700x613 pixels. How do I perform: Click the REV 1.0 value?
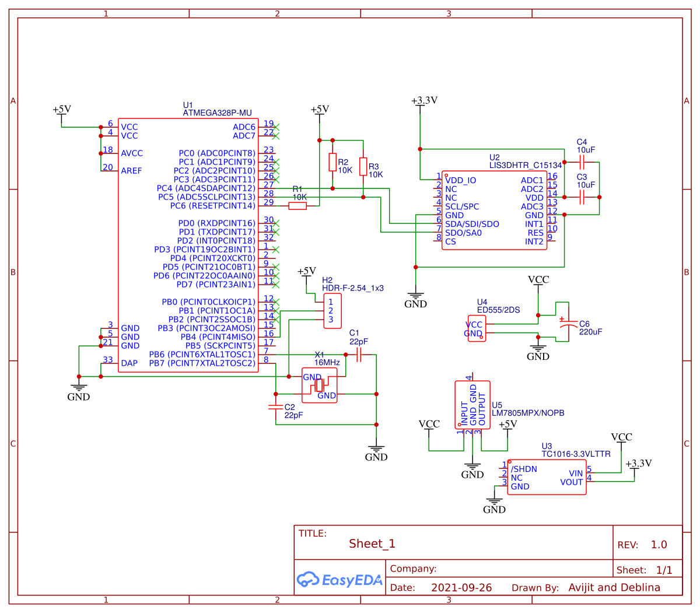[659, 545]
